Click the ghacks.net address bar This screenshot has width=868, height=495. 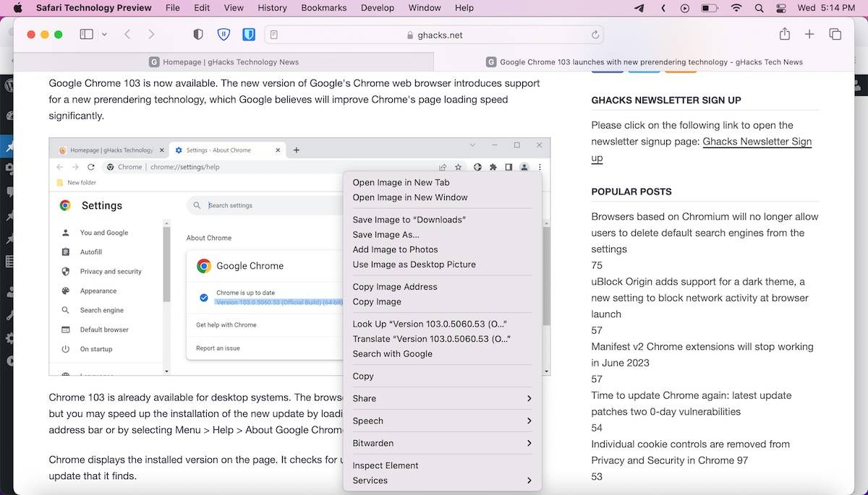434,35
